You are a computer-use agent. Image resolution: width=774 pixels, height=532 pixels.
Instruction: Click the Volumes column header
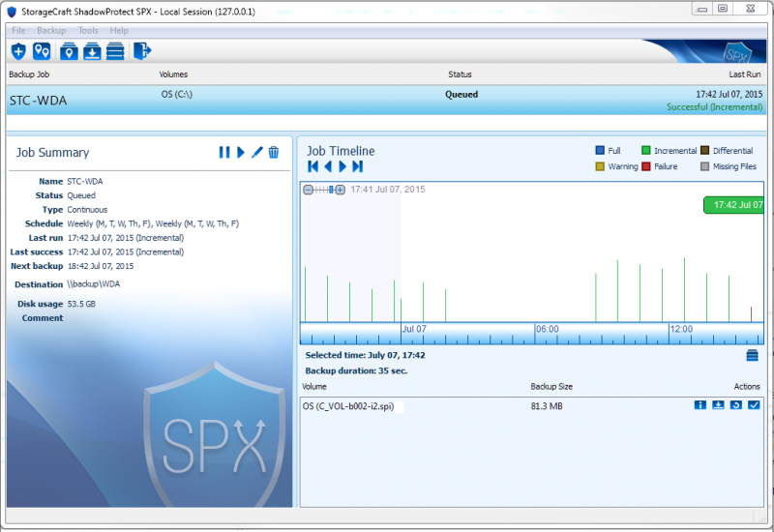tap(173, 74)
